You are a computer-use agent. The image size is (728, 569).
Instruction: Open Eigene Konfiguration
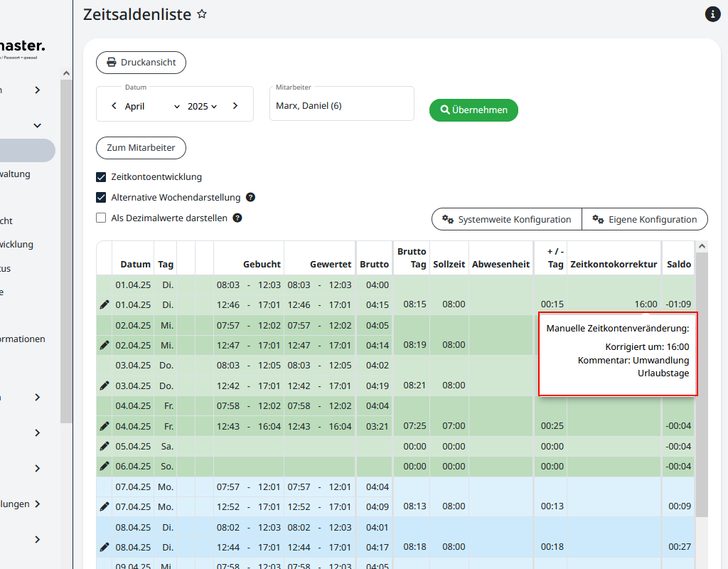coord(645,219)
